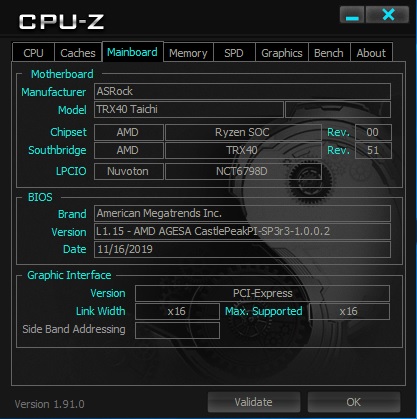417x419 pixels.
Task: Open the SPD tab
Action: (x=234, y=53)
